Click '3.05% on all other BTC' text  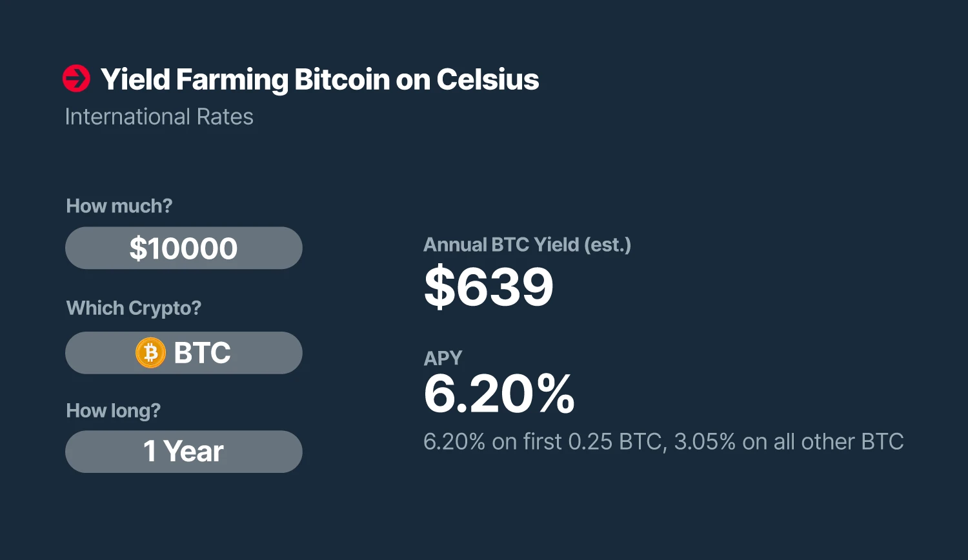tap(789, 442)
